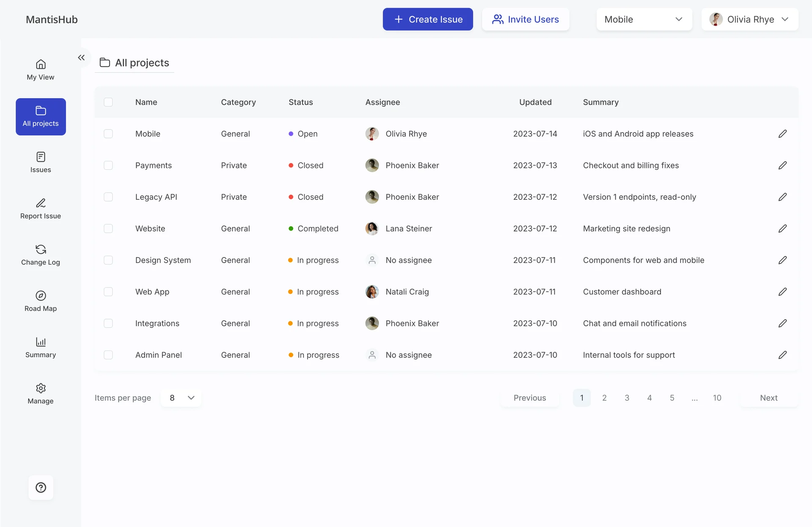Image resolution: width=812 pixels, height=527 pixels.
Task: Click the edit pencil for Payments row
Action: pyautogui.click(x=782, y=166)
